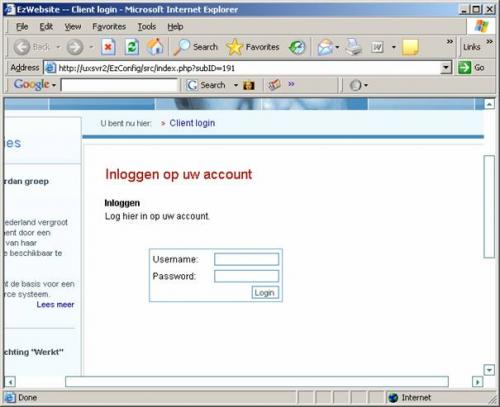Image resolution: width=500 pixels, height=407 pixels.
Task: Follow the Lees meer link
Action: [x=55, y=305]
